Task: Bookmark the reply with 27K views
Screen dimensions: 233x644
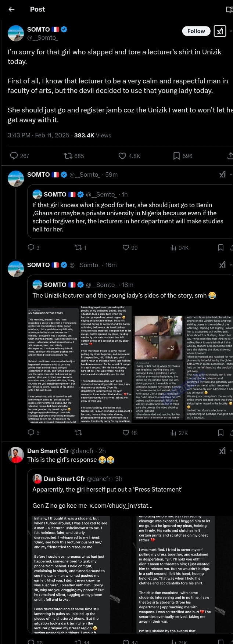Action: pyautogui.click(x=221, y=433)
